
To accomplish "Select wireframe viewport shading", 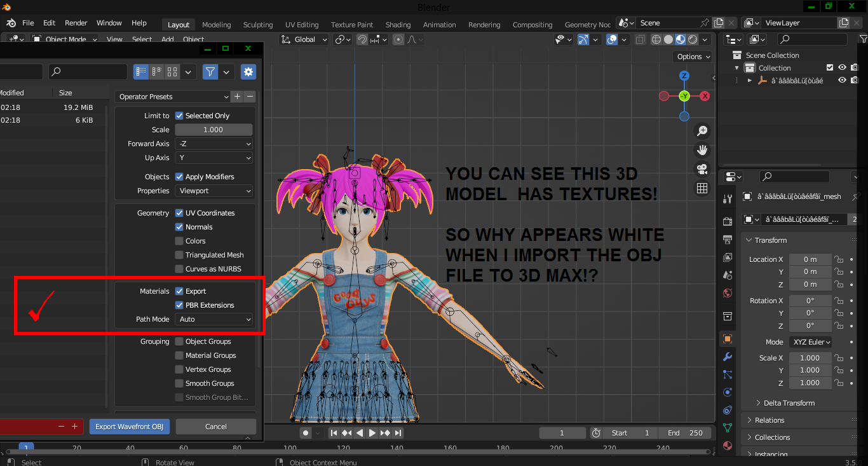I will click(x=656, y=39).
